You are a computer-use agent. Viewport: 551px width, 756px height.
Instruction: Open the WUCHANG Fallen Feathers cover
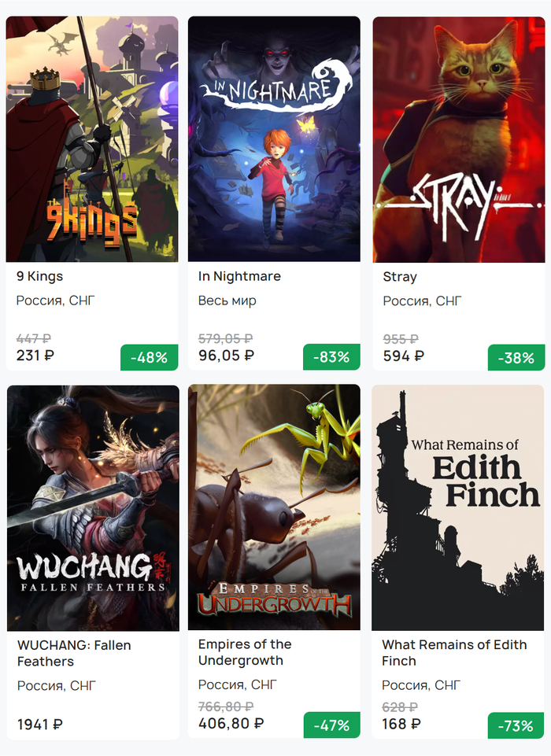pyautogui.click(x=93, y=508)
